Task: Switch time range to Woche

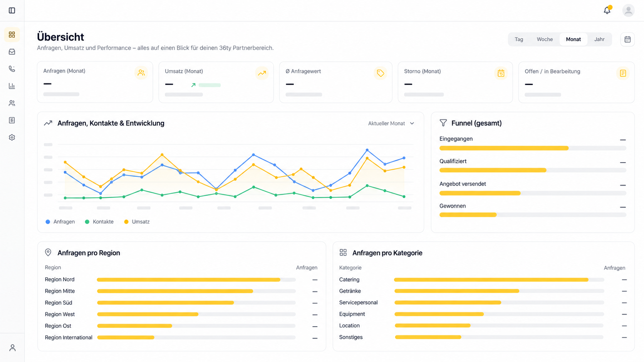Action: [x=545, y=39]
